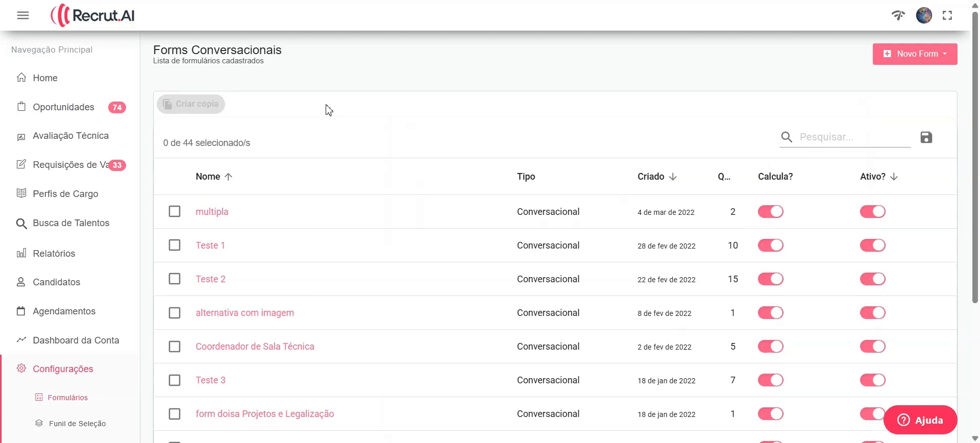Open the user profile avatar
The image size is (980, 443).
[x=924, y=15]
